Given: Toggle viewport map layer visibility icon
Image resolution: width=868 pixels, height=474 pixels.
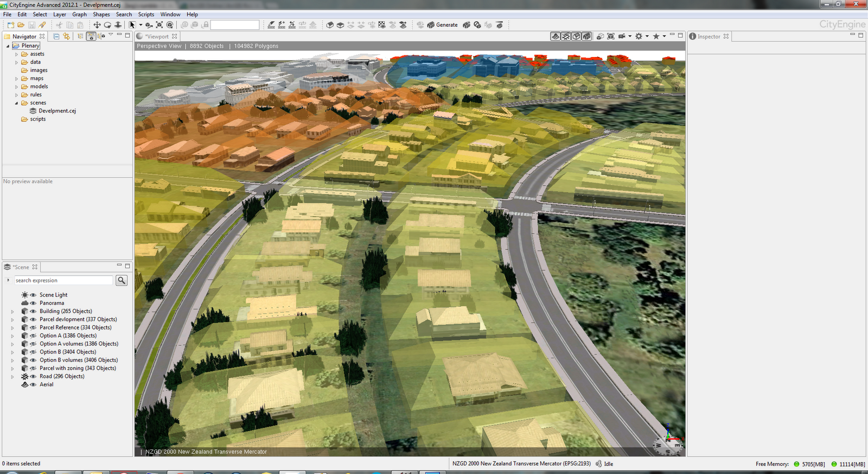Looking at the screenshot, I should [556, 36].
